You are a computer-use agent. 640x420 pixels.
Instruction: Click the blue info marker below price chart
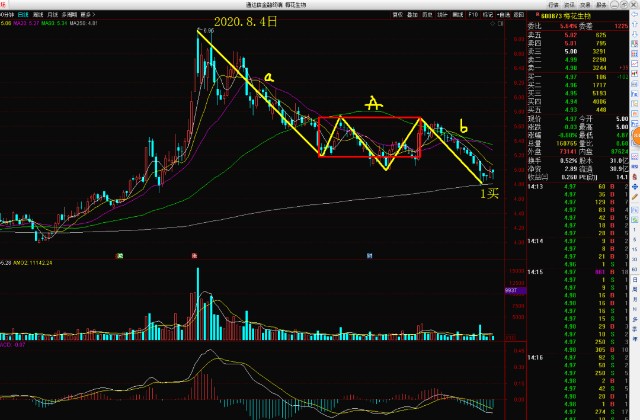369,257
